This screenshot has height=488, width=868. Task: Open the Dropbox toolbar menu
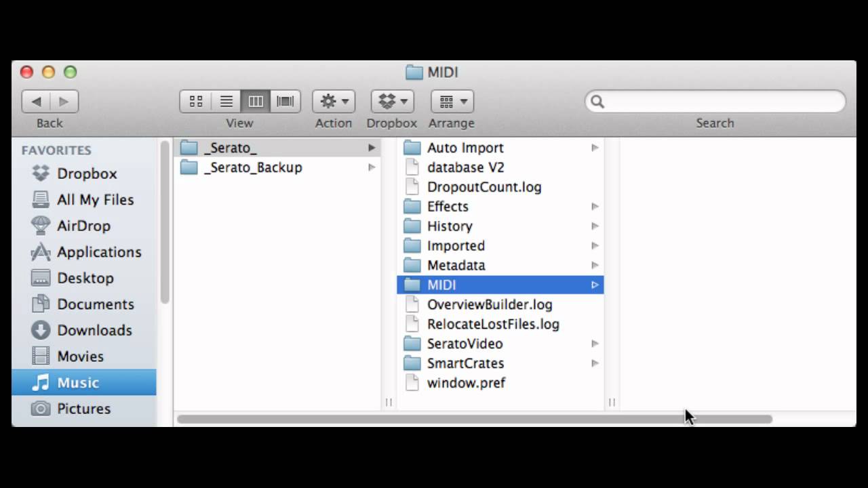(392, 102)
